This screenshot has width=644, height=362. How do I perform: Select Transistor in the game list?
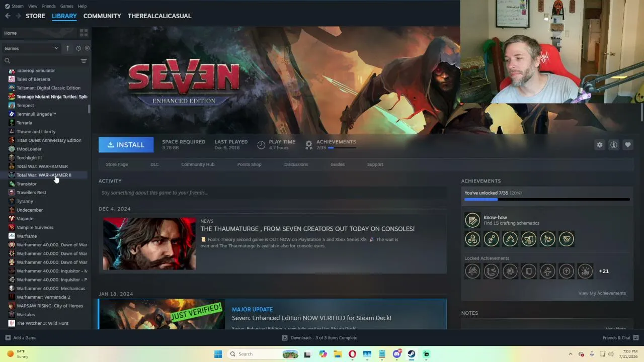point(27,184)
